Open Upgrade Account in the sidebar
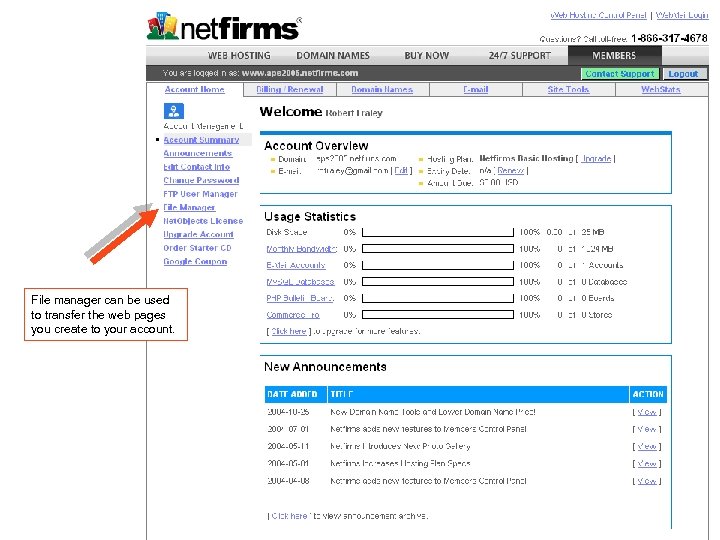 pos(198,234)
